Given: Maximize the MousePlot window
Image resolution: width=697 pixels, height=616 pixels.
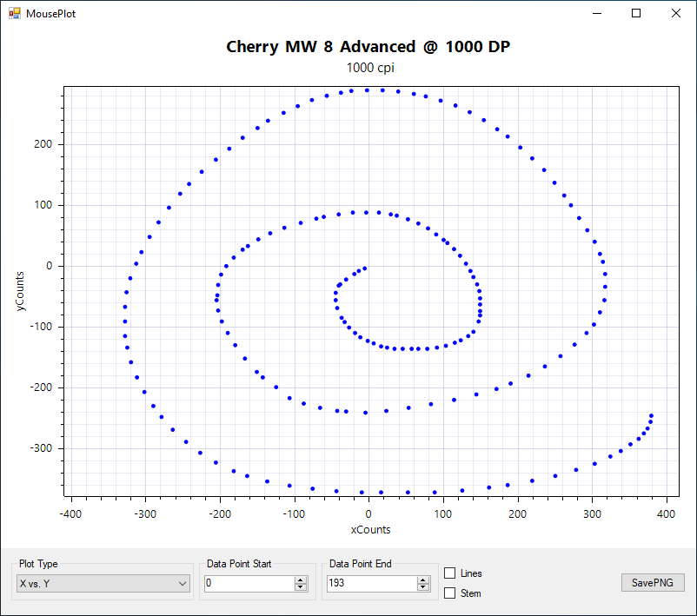Looking at the screenshot, I should point(636,13).
